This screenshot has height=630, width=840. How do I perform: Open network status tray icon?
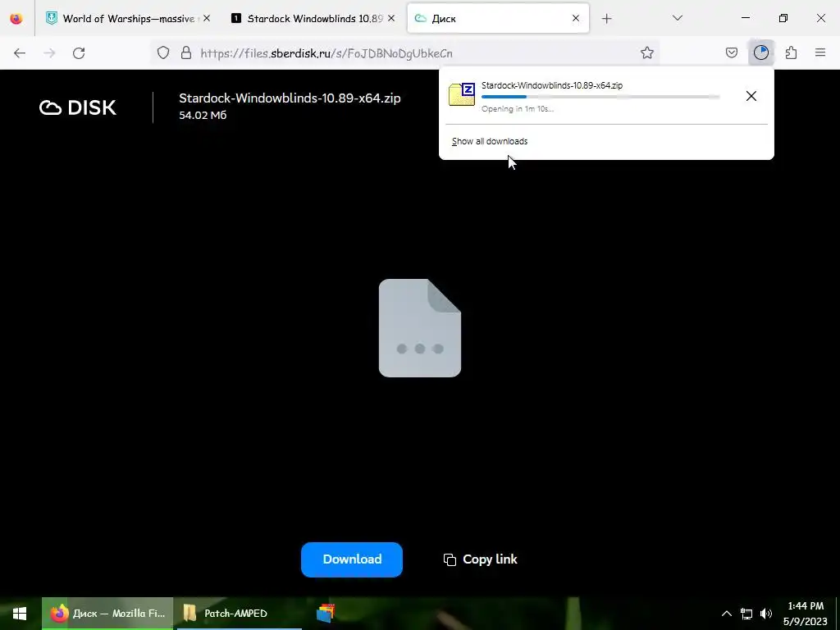pos(746,614)
